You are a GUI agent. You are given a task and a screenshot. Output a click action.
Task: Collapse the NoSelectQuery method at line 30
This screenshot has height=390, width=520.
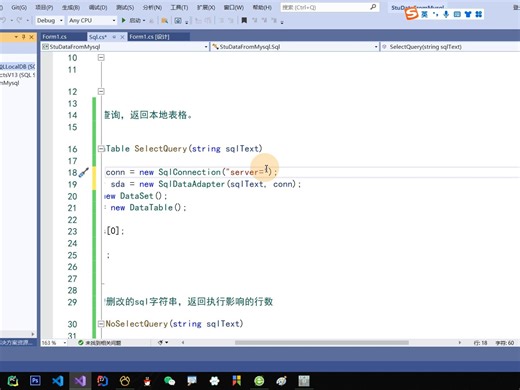tap(101, 324)
